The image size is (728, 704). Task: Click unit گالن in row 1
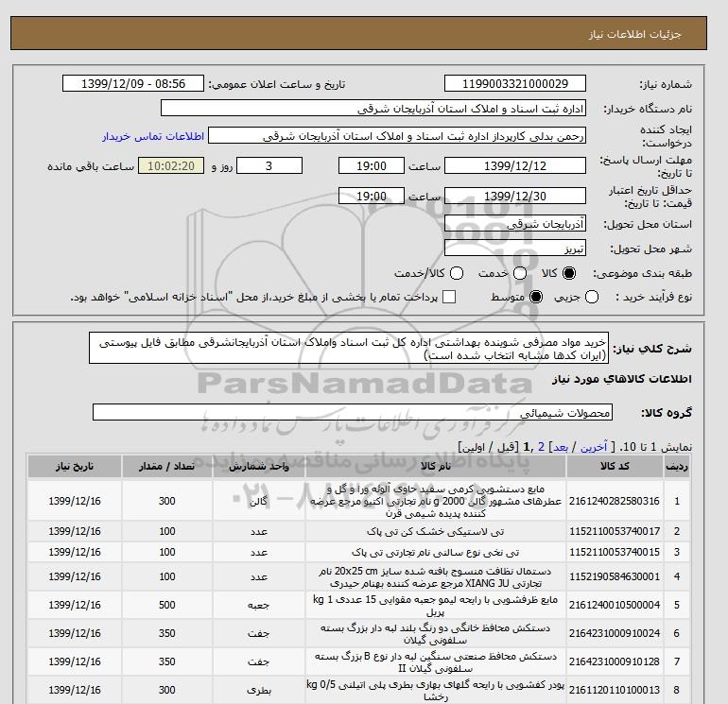click(x=259, y=502)
